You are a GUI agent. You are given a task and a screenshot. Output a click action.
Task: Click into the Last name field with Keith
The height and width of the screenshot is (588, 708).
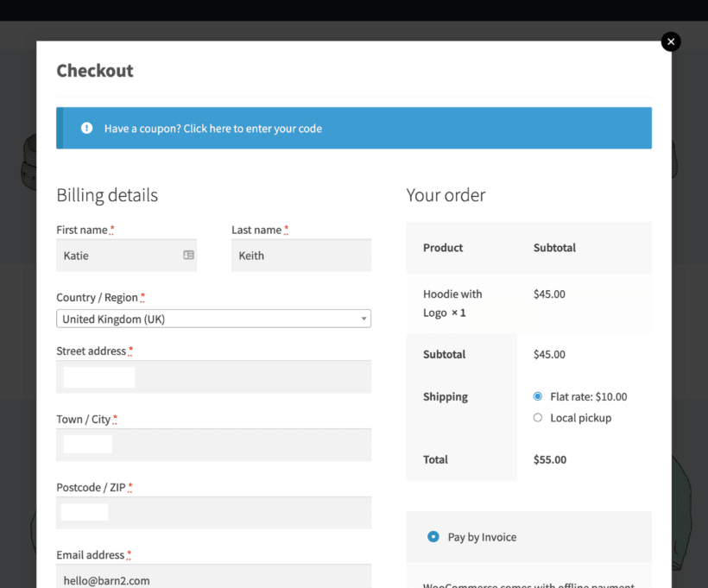point(300,256)
